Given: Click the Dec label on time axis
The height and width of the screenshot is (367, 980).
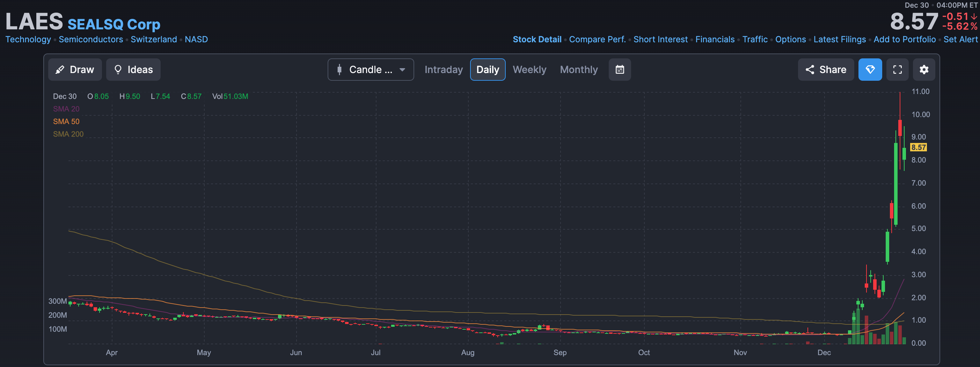Looking at the screenshot, I should 824,353.
